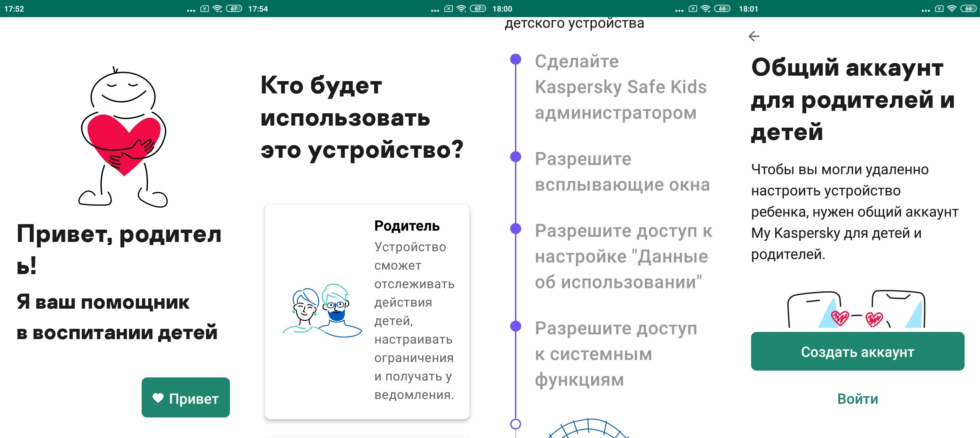Tap the heading 'Привет, родитель!'
This screenshot has height=438, width=980.
[x=119, y=249]
